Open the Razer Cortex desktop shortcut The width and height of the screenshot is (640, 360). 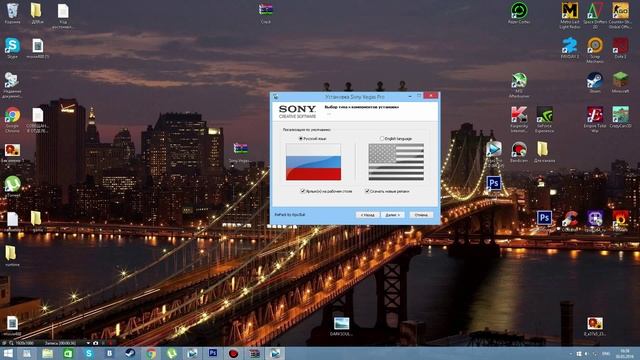pos(519,13)
